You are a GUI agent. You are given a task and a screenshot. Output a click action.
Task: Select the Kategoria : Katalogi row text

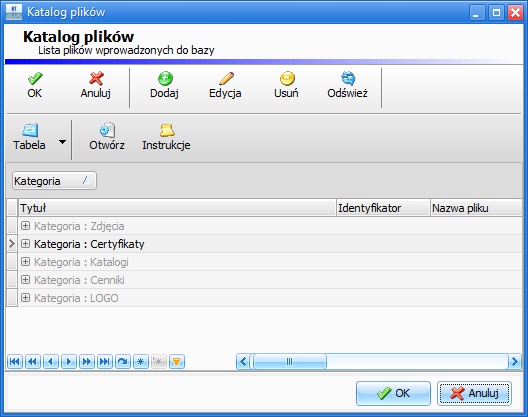click(81, 262)
